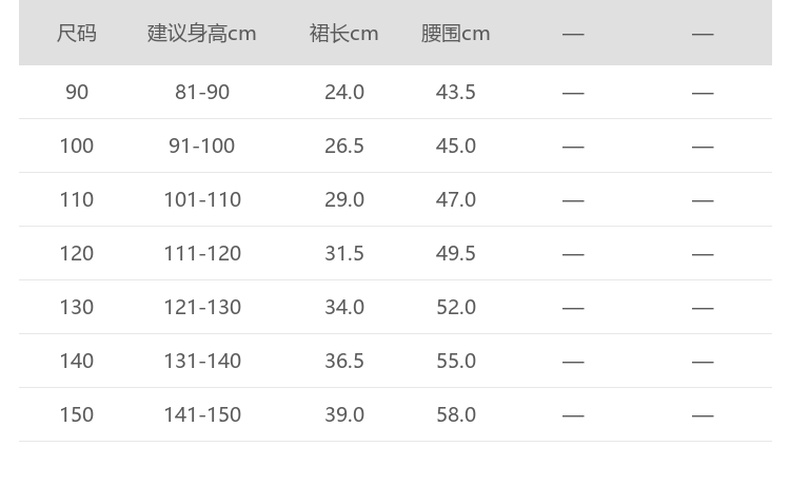Click waist value 52.0
Image resolution: width=790 pixels, height=485 pixels.
455,307
